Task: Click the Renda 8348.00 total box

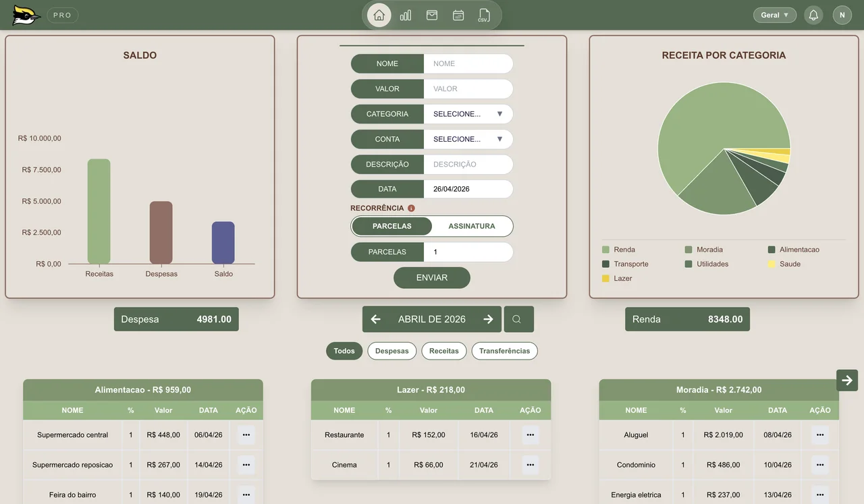Action: (x=687, y=319)
